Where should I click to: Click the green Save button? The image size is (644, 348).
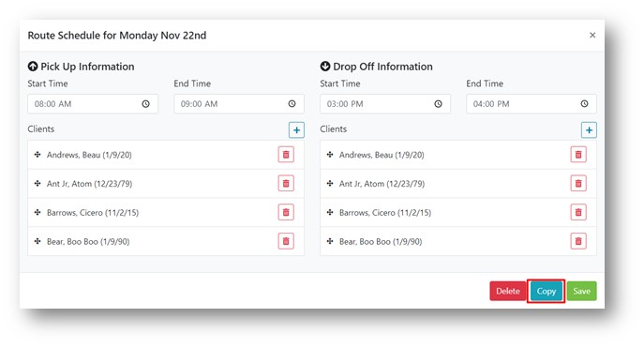pos(581,291)
